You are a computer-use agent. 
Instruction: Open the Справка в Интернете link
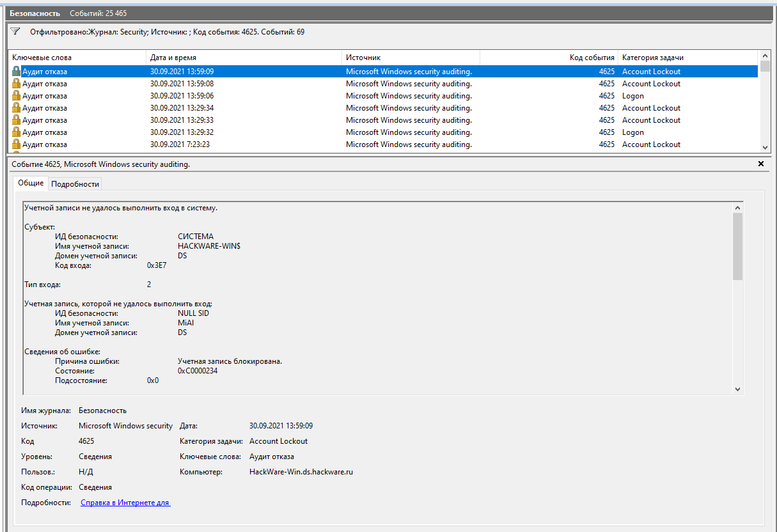tap(125, 503)
